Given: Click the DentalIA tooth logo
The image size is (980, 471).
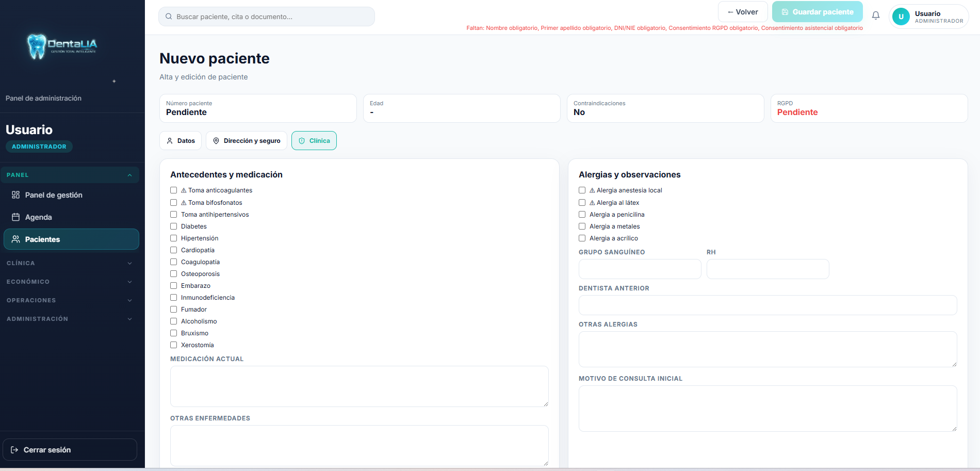Looking at the screenshot, I should 37,46.
